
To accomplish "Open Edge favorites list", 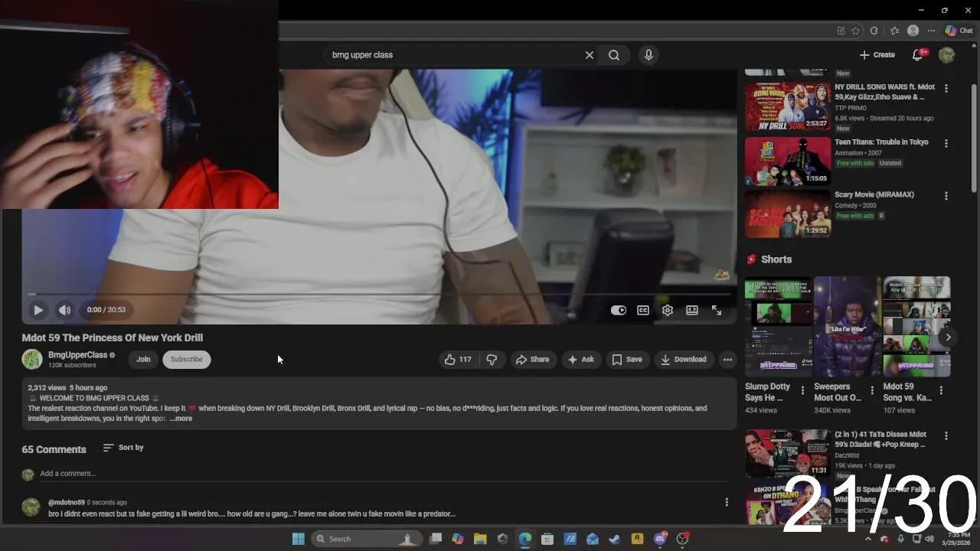I will coord(894,31).
